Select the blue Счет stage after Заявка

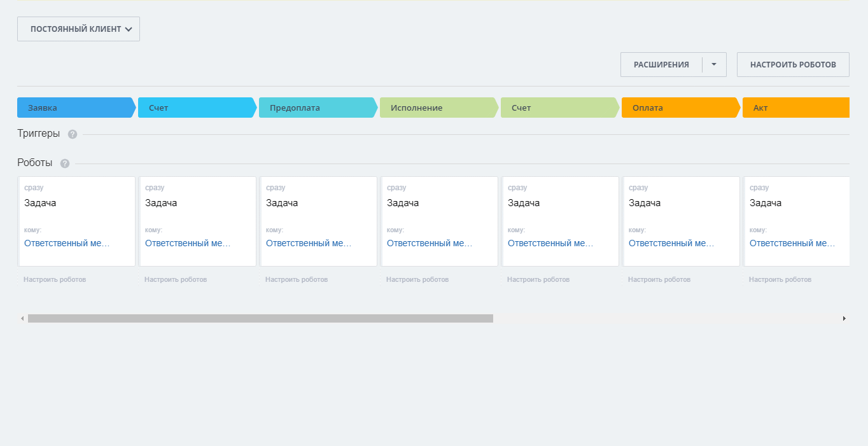coord(195,108)
